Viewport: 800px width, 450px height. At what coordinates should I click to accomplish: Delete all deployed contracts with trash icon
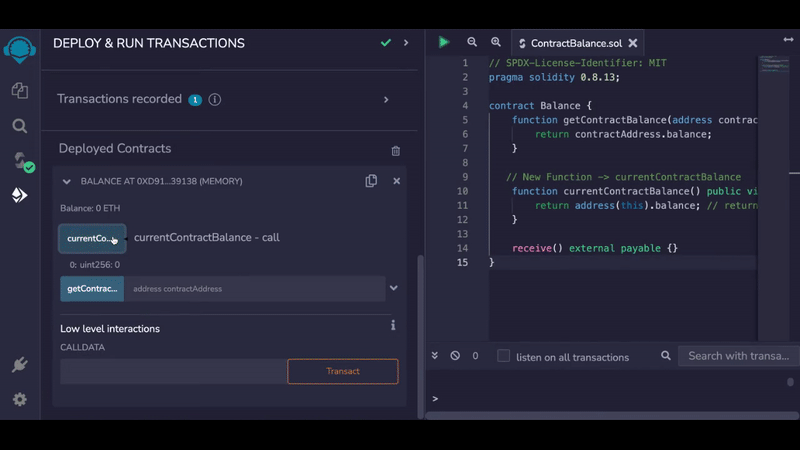tap(395, 150)
